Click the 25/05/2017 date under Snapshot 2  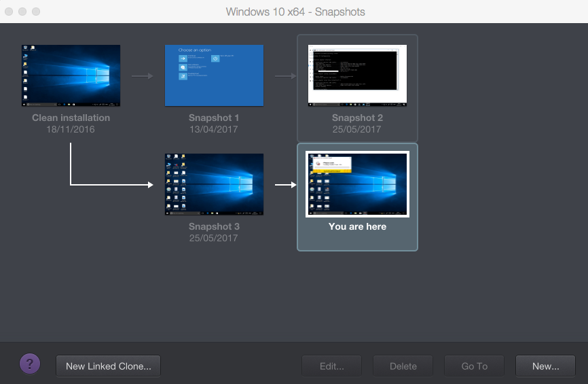(x=356, y=129)
